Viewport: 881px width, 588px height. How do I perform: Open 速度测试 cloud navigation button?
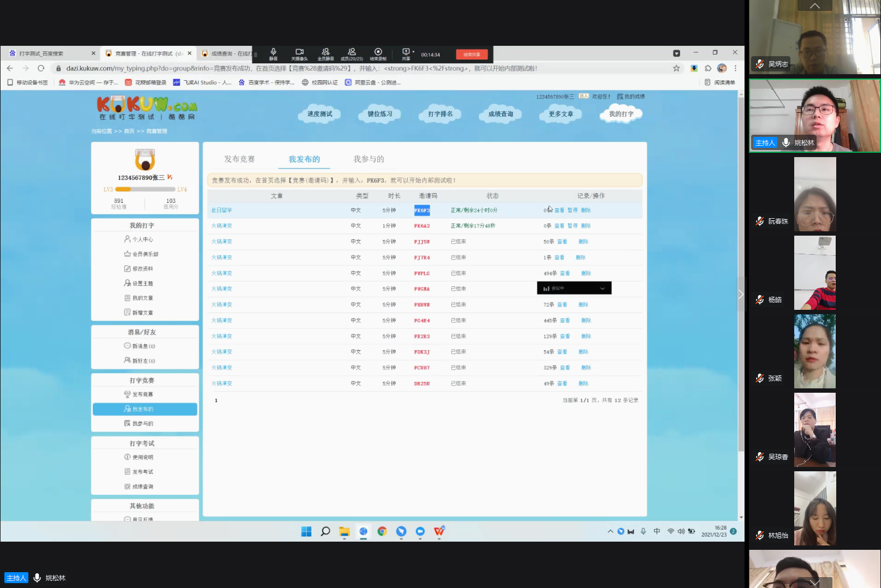click(x=319, y=114)
